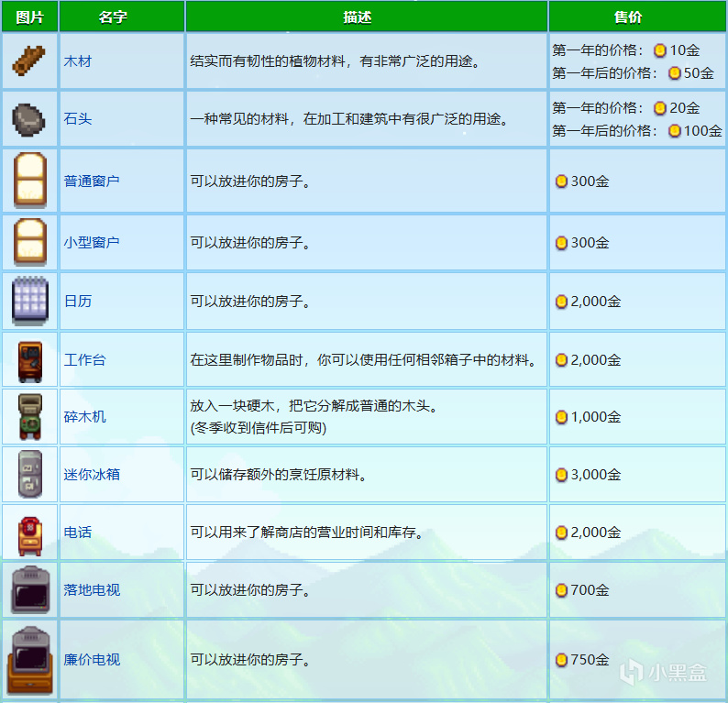Click coin icon in 工作台 price cell
The image size is (728, 703).
pos(561,360)
